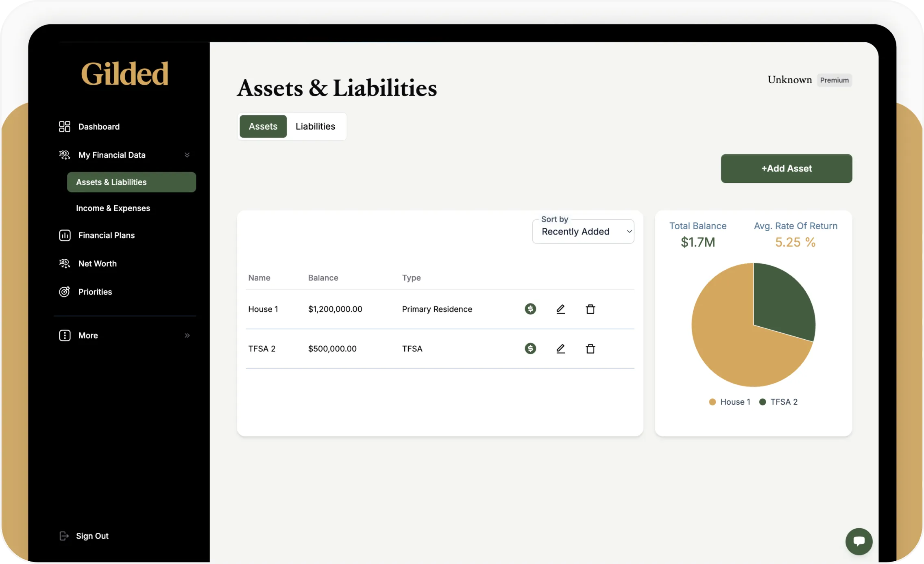The height and width of the screenshot is (564, 924).
Task: Open the chat support bubble
Action: (859, 541)
